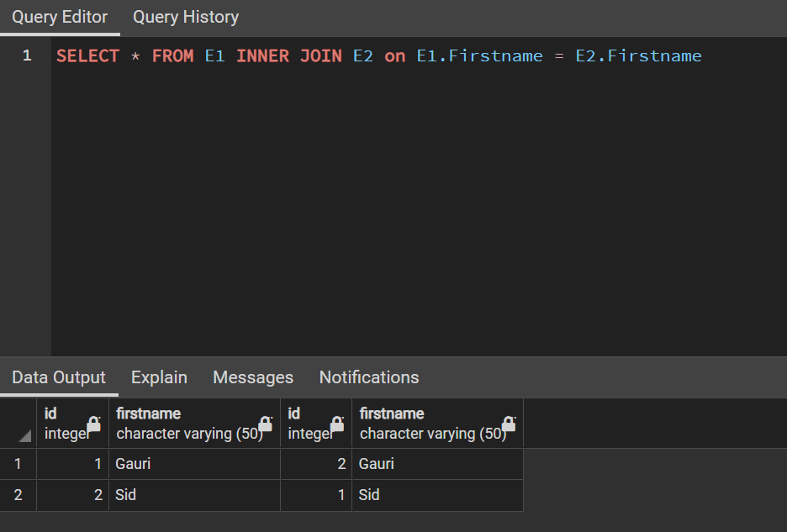
Task: Click line number 1 in the editor
Action: click(x=26, y=55)
